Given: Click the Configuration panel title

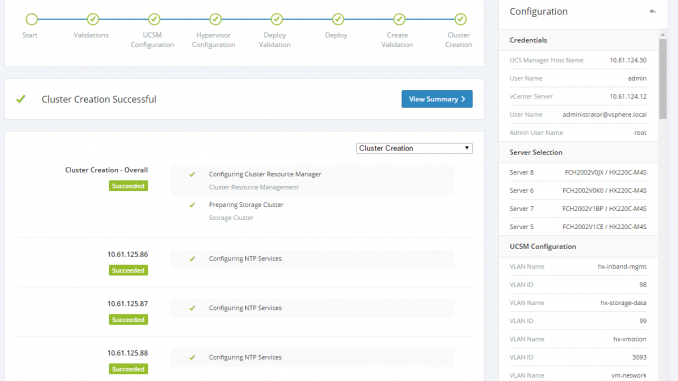Looking at the screenshot, I should point(538,12).
